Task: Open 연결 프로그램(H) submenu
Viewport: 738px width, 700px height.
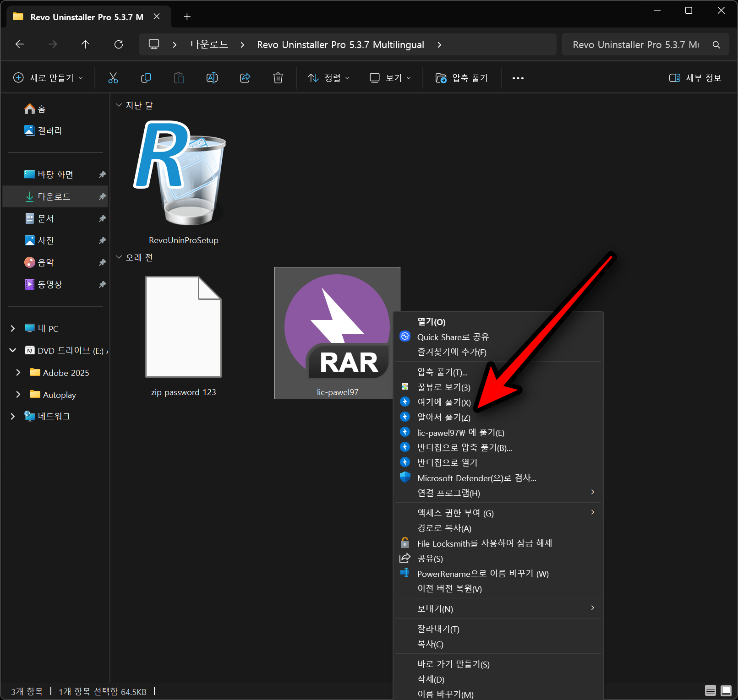Action: 498,493
